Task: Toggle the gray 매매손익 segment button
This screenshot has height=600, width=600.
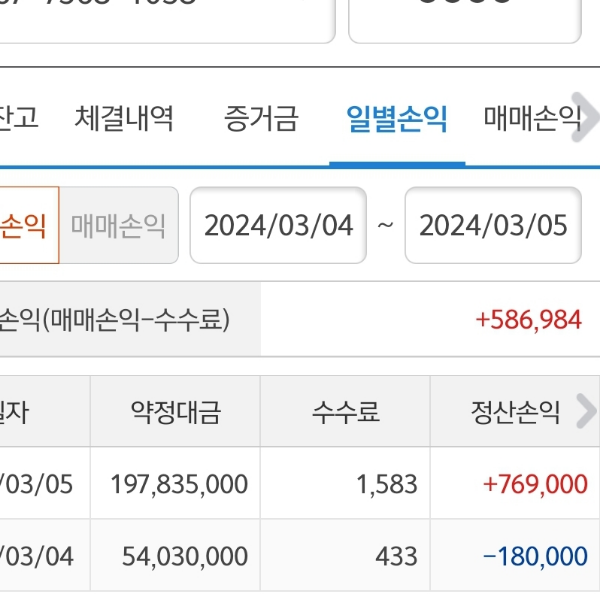Action: (x=118, y=225)
